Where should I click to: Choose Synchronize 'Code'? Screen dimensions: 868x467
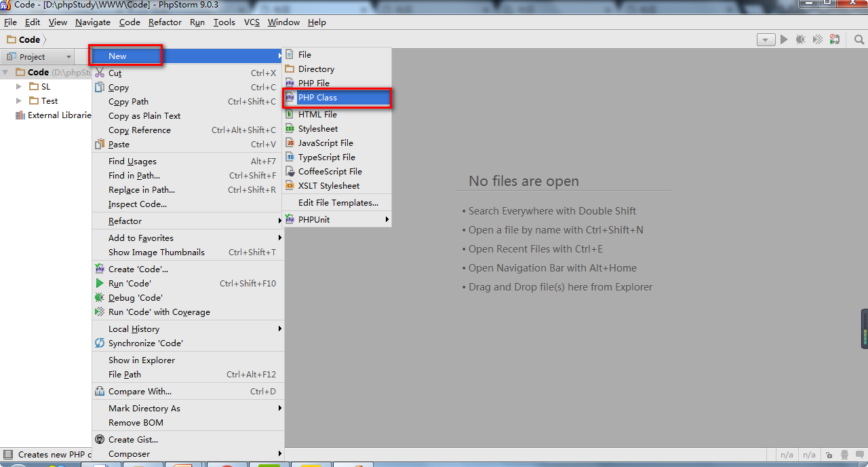[188, 343]
